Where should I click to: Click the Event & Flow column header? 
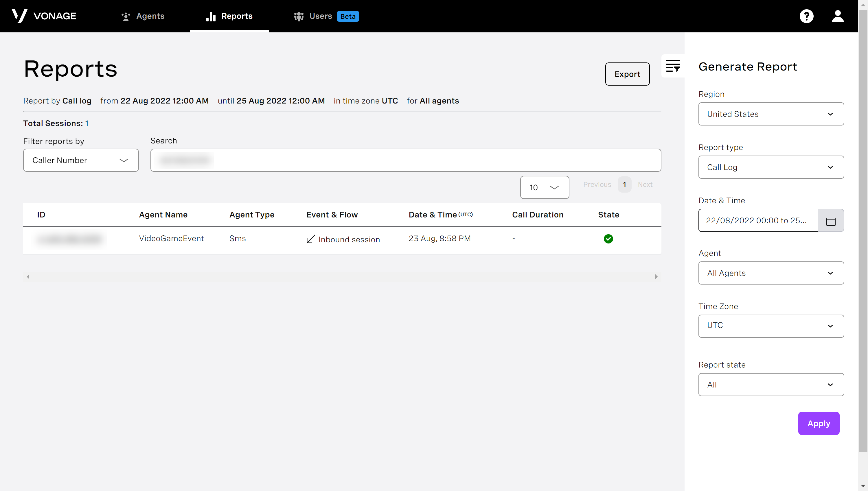pyautogui.click(x=332, y=215)
